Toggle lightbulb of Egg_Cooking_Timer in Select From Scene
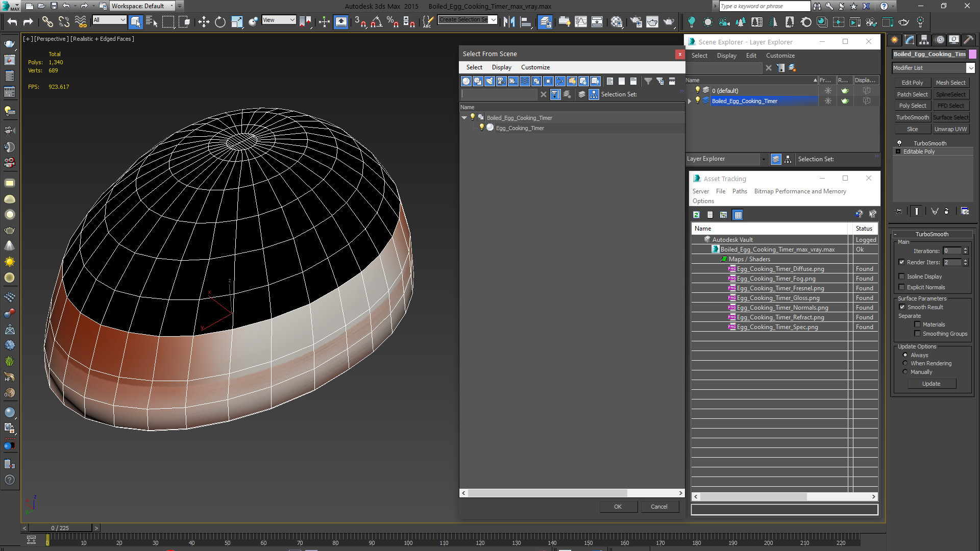The height and width of the screenshot is (551, 980). pyautogui.click(x=481, y=128)
